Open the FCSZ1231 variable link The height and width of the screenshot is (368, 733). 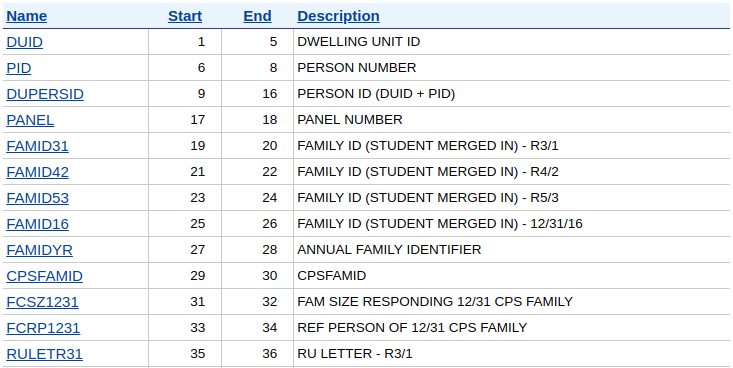[43, 302]
